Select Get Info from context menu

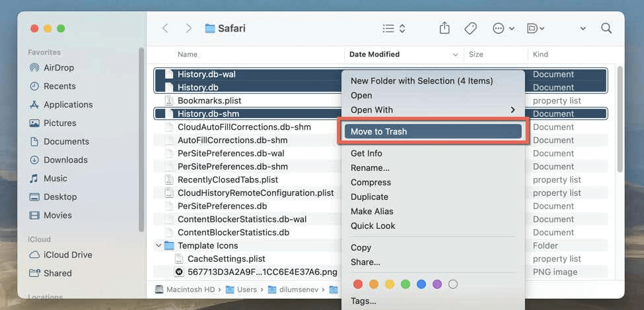(367, 154)
